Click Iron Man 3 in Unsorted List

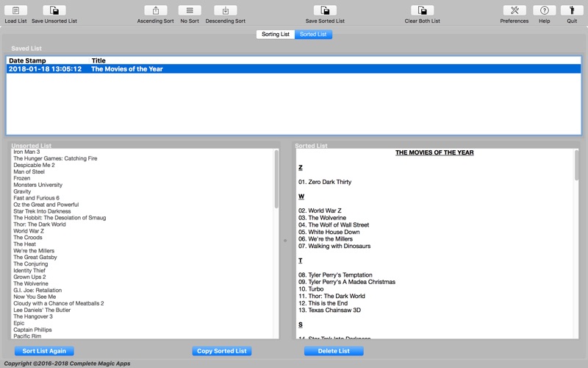[x=26, y=152]
